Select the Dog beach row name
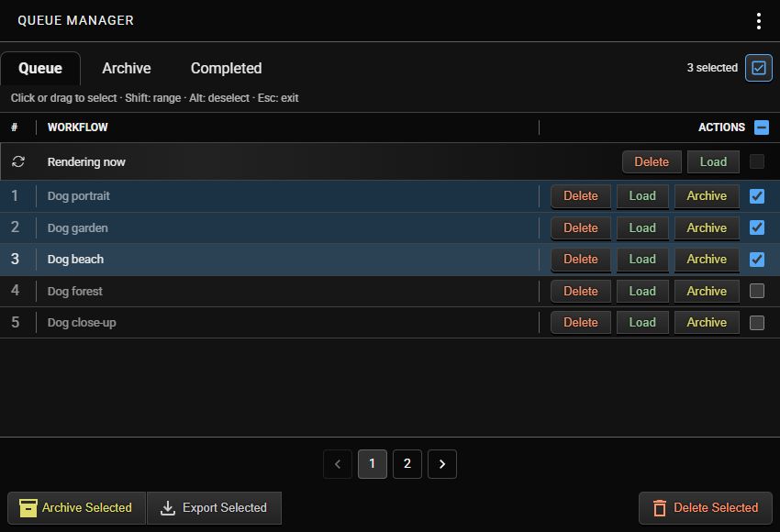 click(75, 259)
